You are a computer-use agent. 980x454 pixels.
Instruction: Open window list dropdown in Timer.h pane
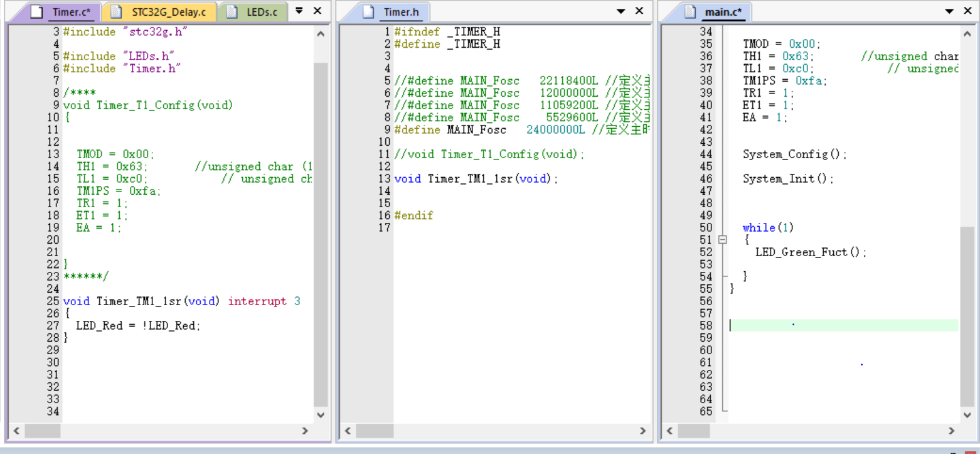621,11
